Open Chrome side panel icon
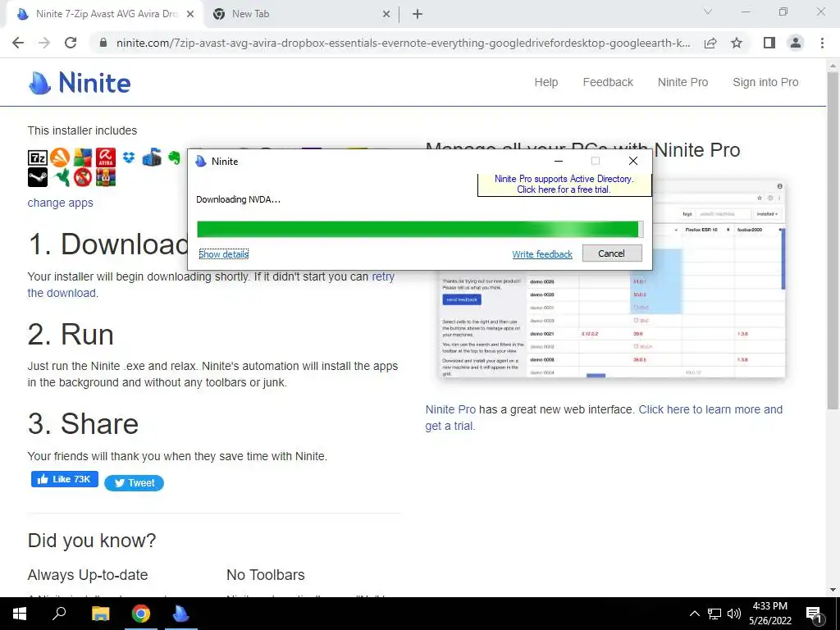 pyautogui.click(x=769, y=43)
